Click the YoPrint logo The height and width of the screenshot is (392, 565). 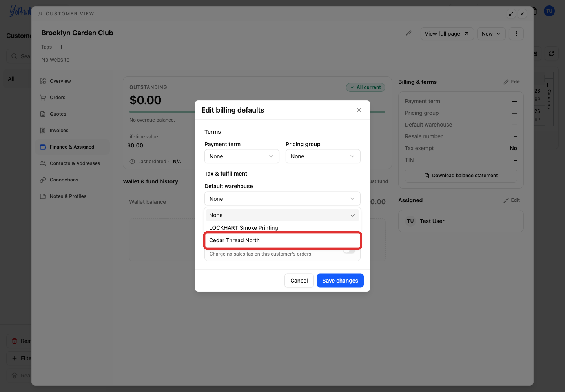[20, 11]
